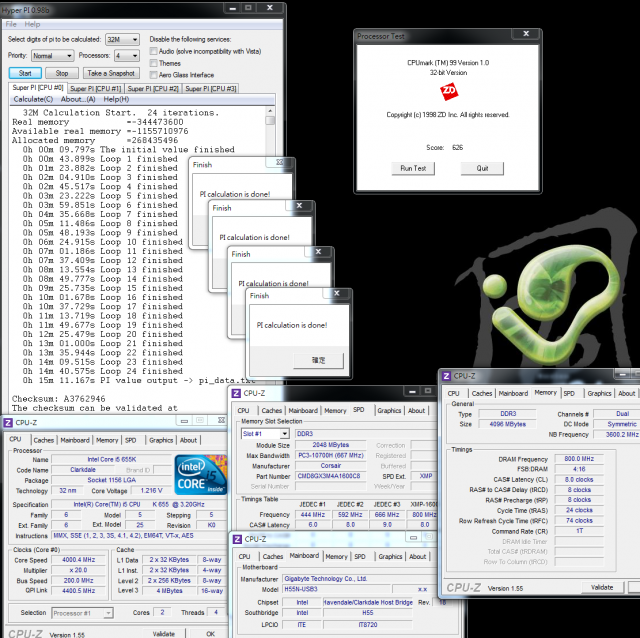This screenshot has width=640, height=638.
Task: Click Quit in Processor Test
Action: click(x=482, y=168)
